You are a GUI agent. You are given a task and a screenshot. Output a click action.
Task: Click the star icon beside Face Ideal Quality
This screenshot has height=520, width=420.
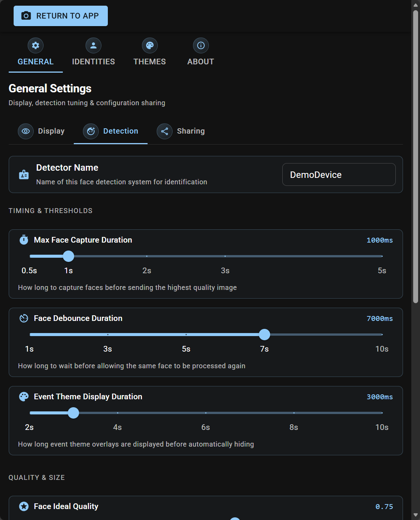click(x=23, y=506)
